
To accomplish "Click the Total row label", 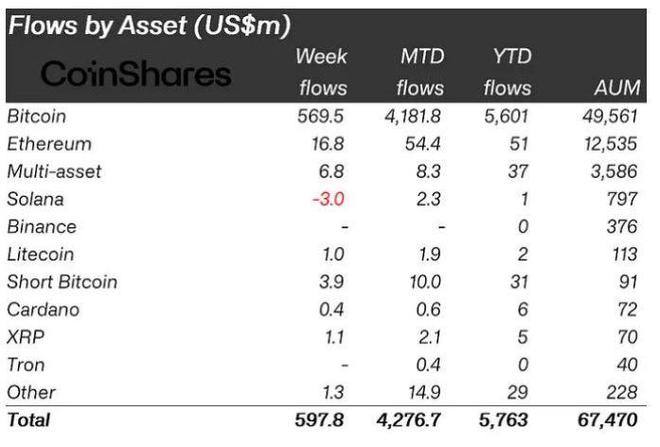I will [28, 420].
